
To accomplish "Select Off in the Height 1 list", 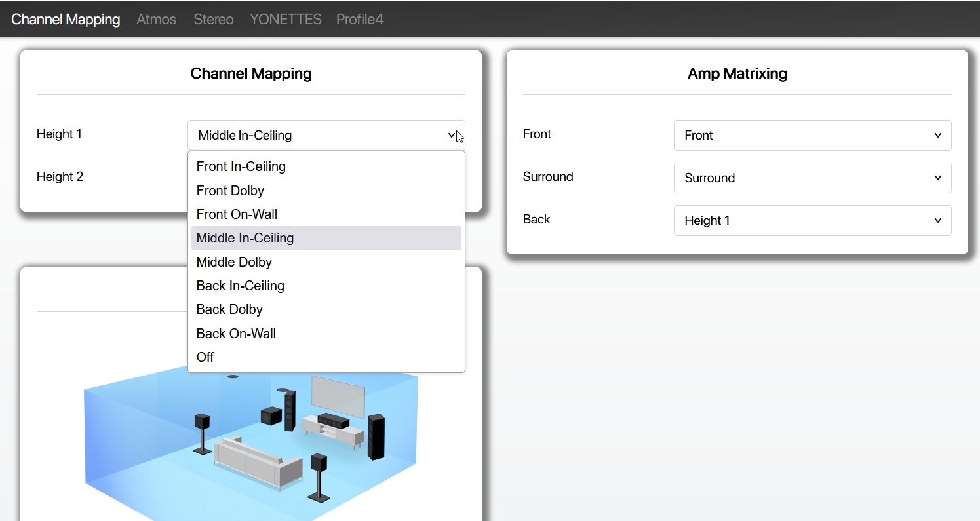I will point(205,357).
